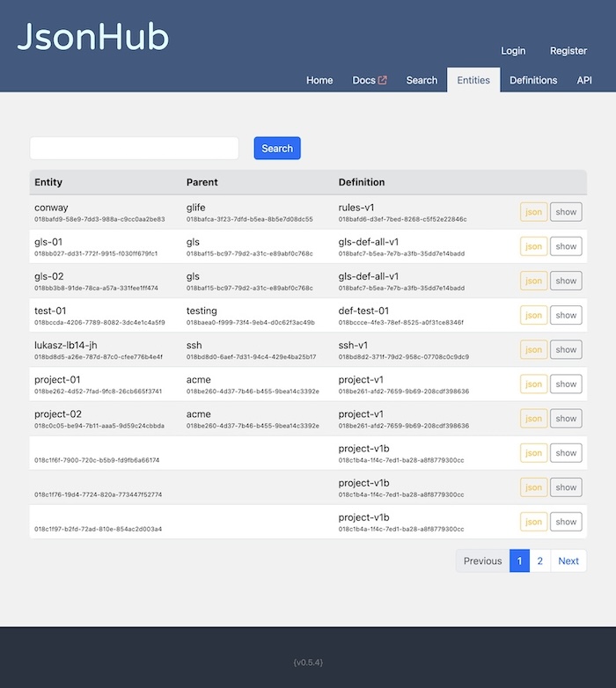The width and height of the screenshot is (616, 688).
Task: Switch to the Search tab
Action: tap(422, 80)
